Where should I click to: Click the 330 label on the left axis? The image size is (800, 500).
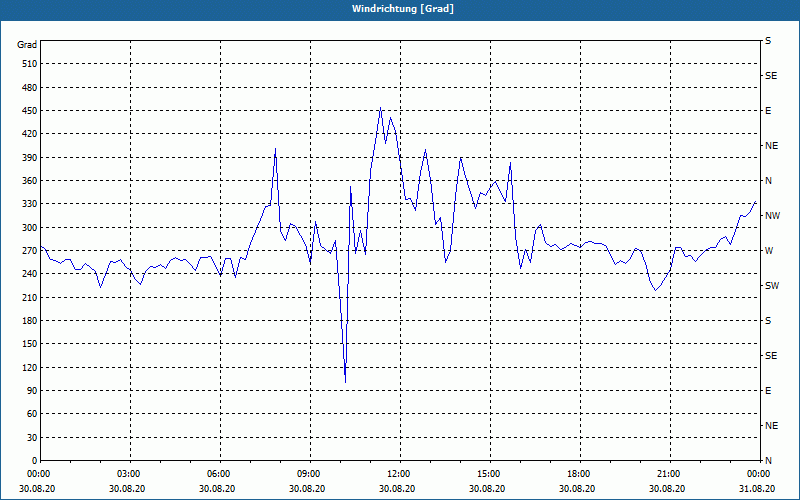(29, 204)
